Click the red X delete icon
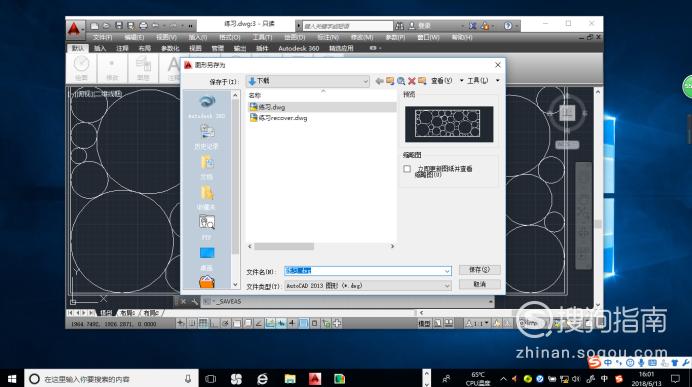 click(x=412, y=81)
